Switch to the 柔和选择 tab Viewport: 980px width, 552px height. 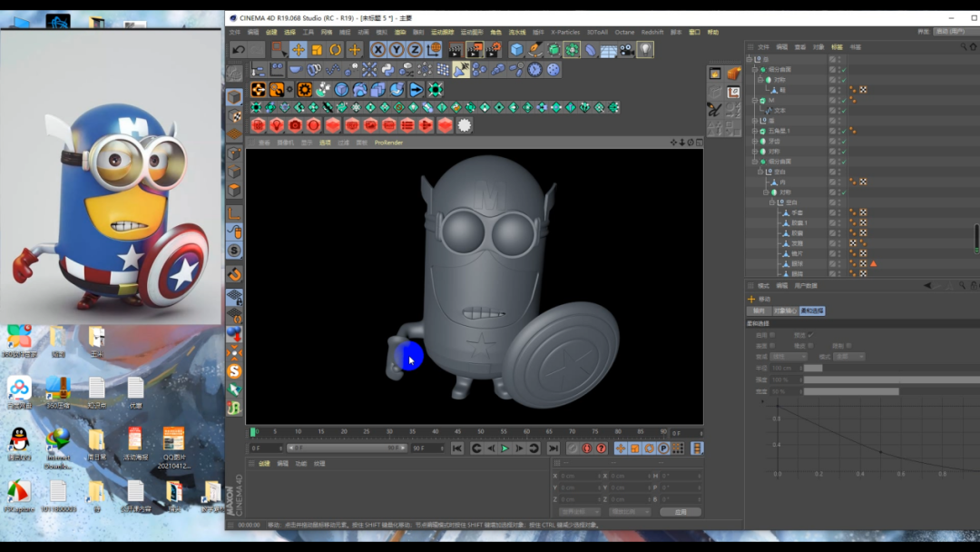[x=812, y=310]
